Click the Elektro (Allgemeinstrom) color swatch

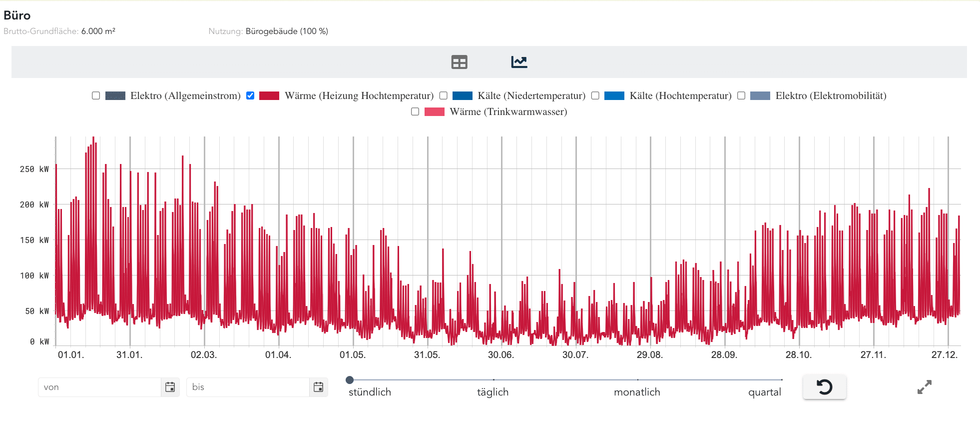tap(115, 95)
